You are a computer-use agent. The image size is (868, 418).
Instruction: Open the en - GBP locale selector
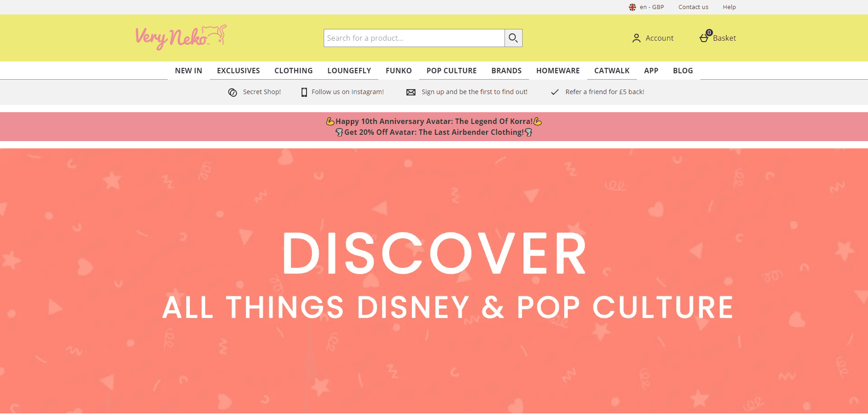[x=651, y=7]
